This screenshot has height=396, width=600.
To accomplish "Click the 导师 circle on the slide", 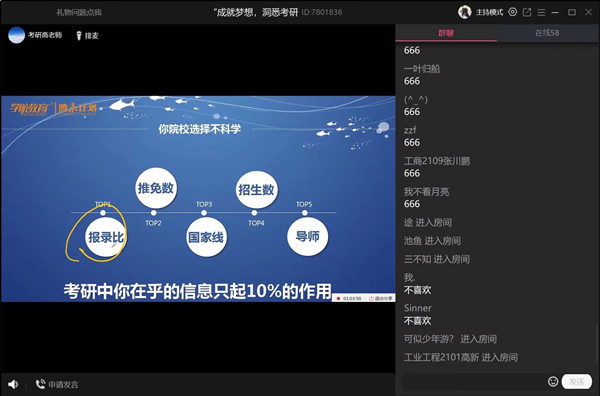I will 307,236.
